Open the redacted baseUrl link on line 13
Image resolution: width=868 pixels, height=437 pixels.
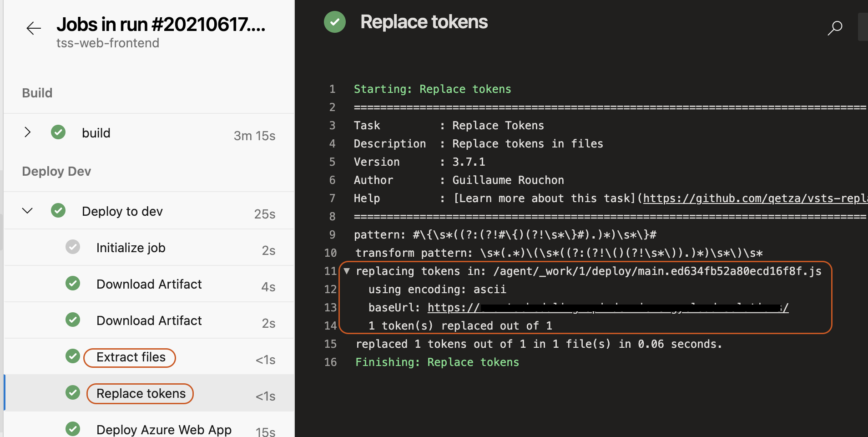tap(608, 308)
